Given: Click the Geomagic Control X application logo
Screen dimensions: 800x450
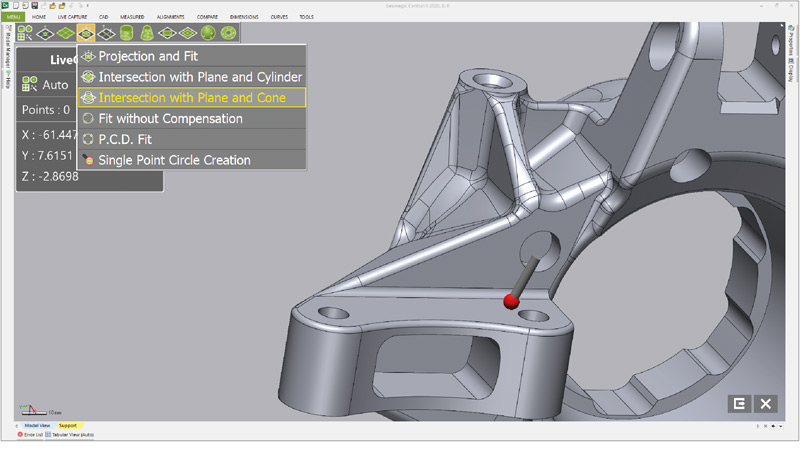Looking at the screenshot, I should point(6,6).
